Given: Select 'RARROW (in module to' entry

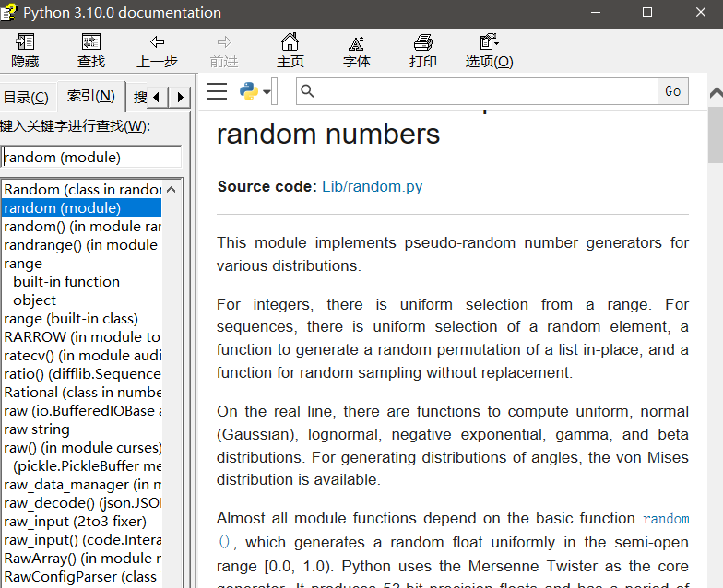Looking at the screenshot, I should click(83, 337).
